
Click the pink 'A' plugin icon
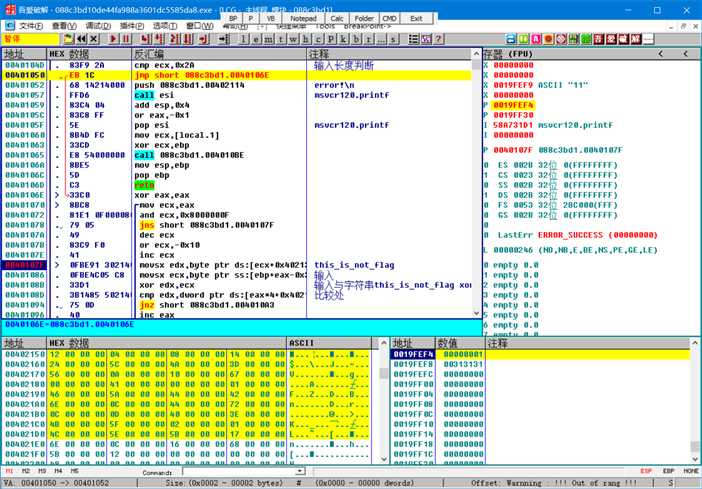(536, 39)
